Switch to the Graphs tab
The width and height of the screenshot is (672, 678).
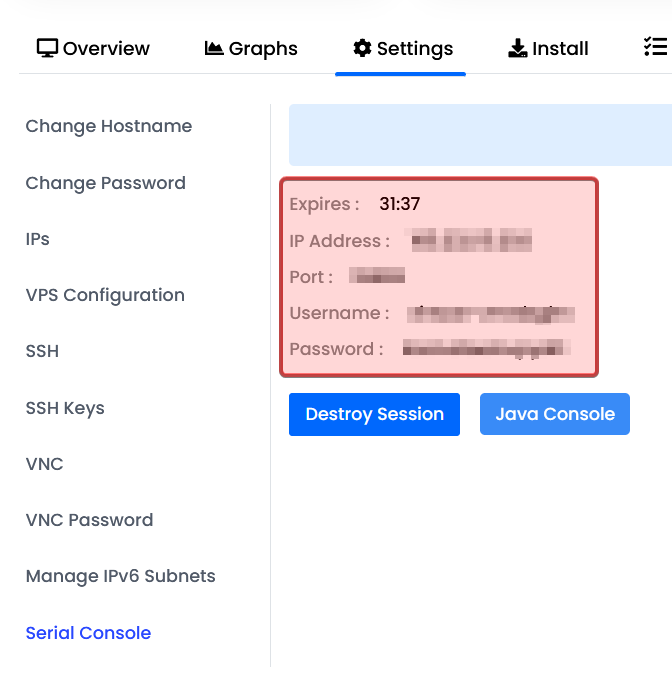pos(263,48)
